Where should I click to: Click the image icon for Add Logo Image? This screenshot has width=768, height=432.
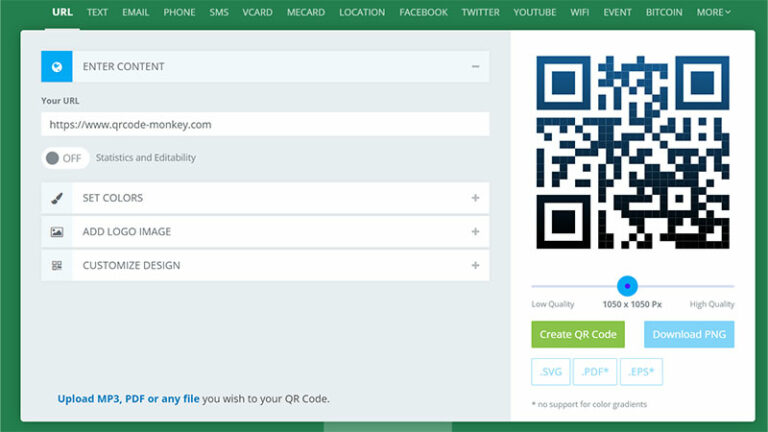[x=57, y=232]
